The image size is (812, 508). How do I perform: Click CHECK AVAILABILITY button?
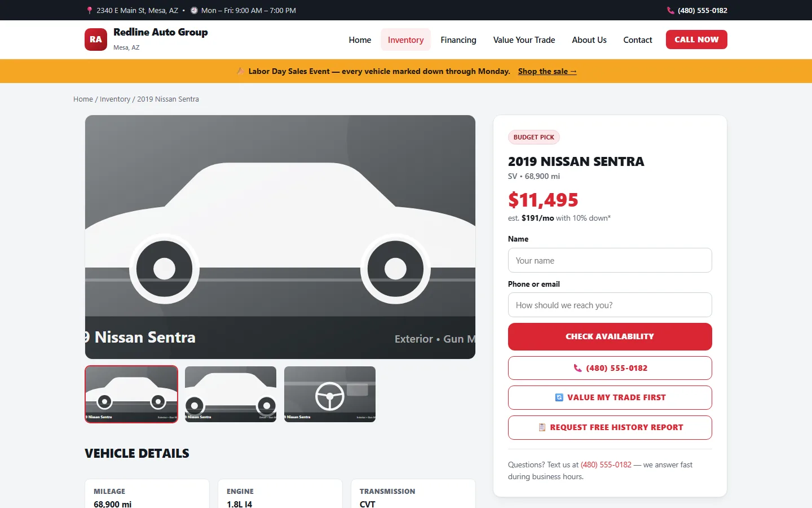point(610,336)
